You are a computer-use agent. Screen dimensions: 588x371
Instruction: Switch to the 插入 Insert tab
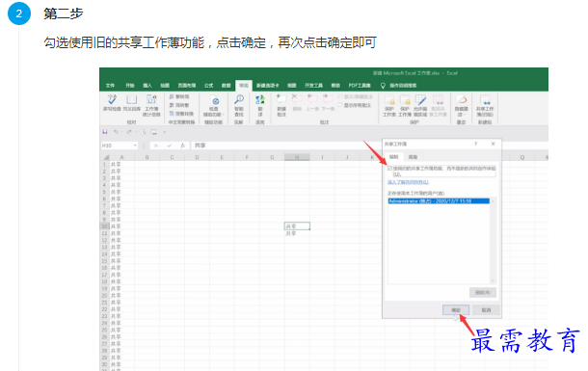click(147, 86)
